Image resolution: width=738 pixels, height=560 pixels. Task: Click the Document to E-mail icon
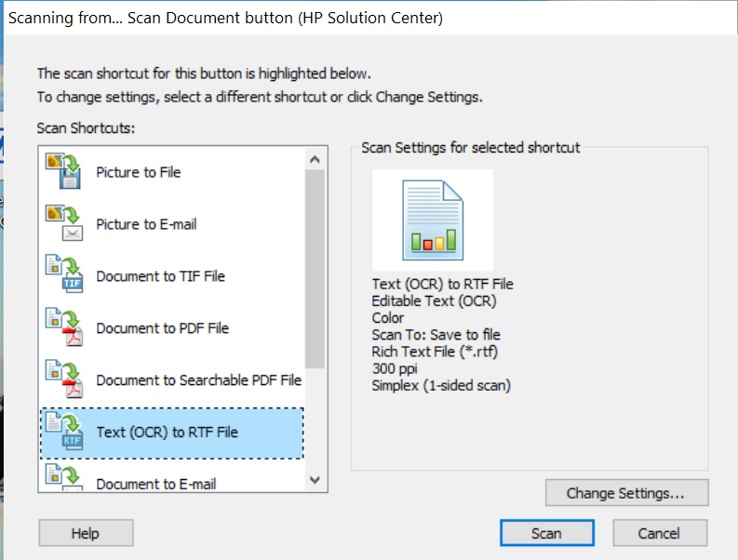tap(64, 479)
